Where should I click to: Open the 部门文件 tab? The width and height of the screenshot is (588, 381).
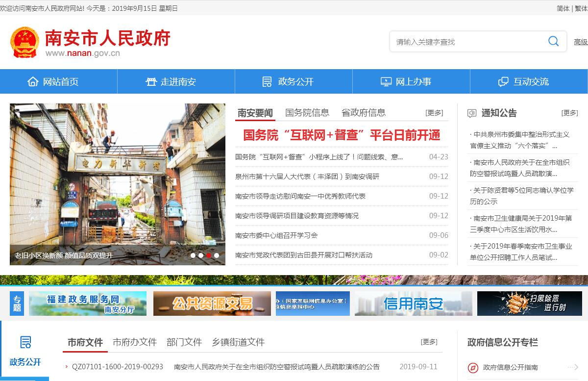[x=184, y=342]
